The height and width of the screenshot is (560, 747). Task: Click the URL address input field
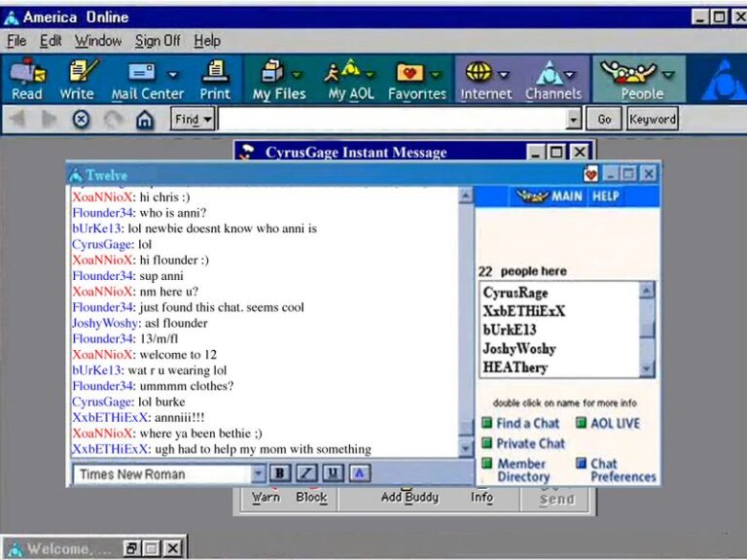[392, 119]
